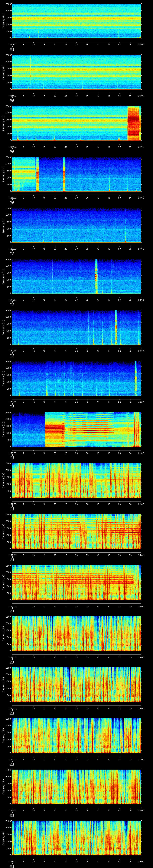This screenshot has height=868, width=153.
Task: Click the '1:37:00' time label
Action: tap(12, 810)
